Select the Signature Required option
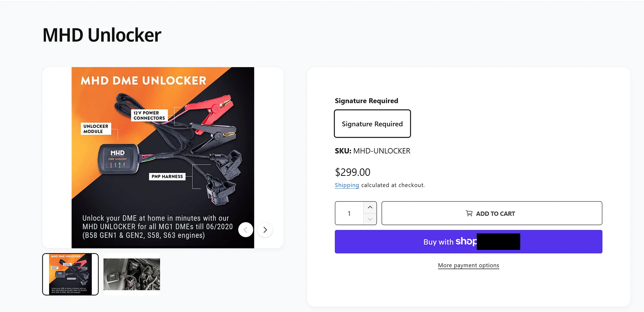The height and width of the screenshot is (312, 644). coord(372,124)
